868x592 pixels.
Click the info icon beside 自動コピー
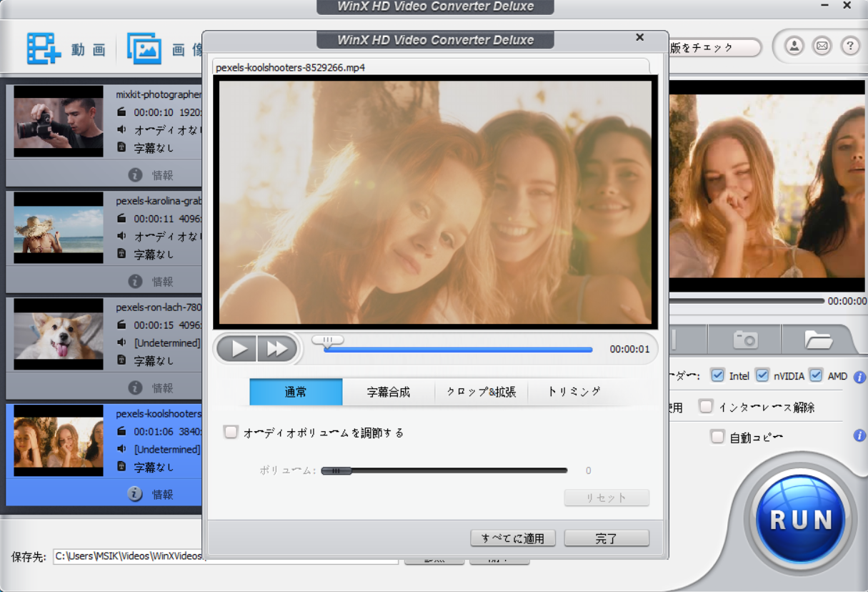coord(859,435)
